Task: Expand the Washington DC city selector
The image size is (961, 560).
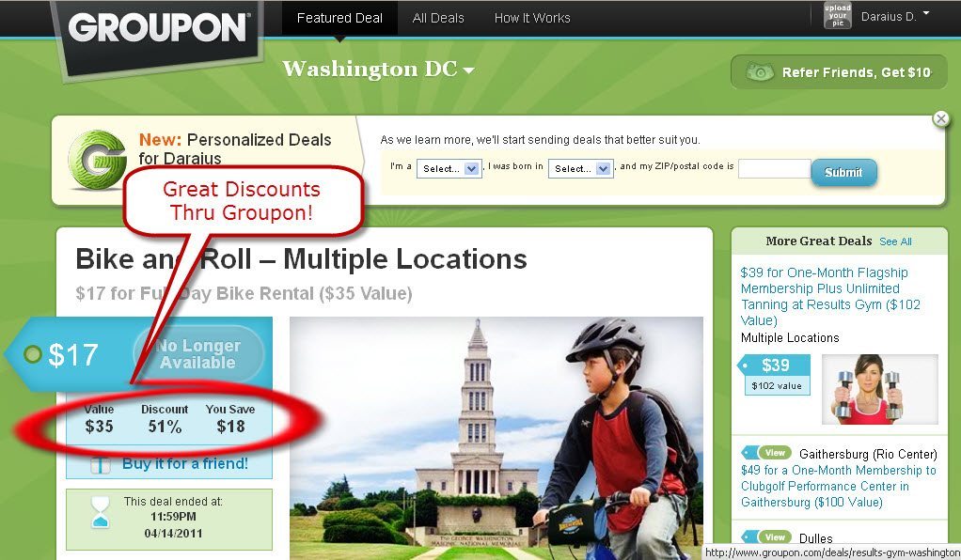Action: [x=378, y=70]
